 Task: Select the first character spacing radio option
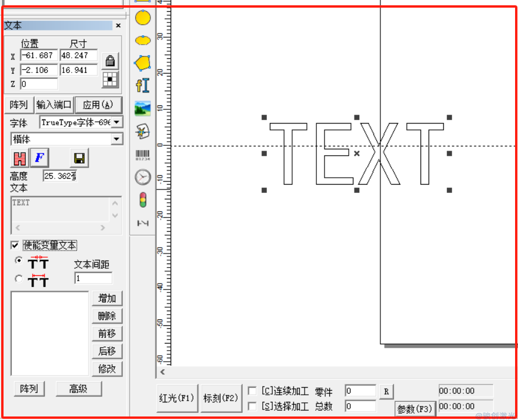tap(19, 261)
